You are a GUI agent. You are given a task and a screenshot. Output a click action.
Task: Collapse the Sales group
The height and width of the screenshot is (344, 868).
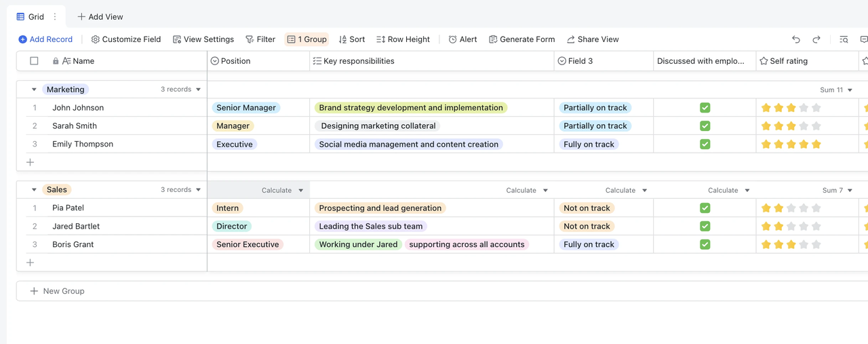[x=34, y=190]
